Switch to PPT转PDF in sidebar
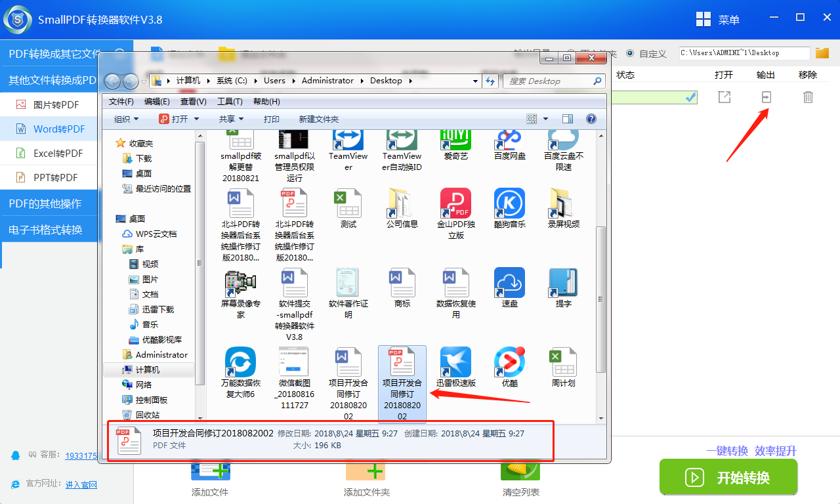Viewport: 840px width, 504px height. click(49, 177)
